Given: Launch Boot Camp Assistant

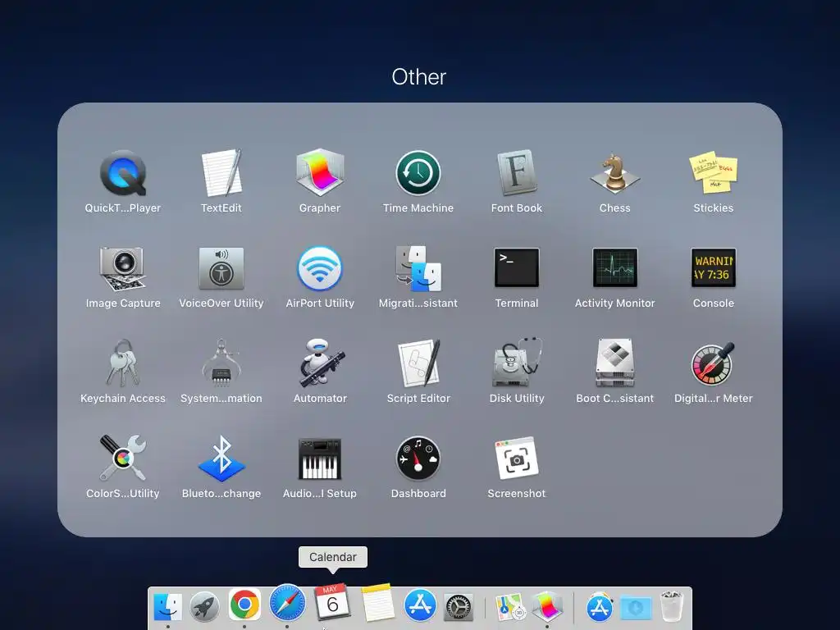Looking at the screenshot, I should (x=615, y=363).
